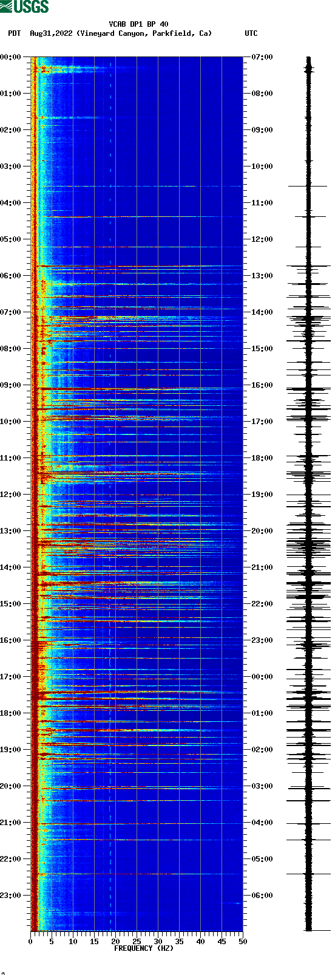The width and height of the screenshot is (335, 980).
Task: Click the UTC time label '20:00'
Action: click(x=262, y=531)
